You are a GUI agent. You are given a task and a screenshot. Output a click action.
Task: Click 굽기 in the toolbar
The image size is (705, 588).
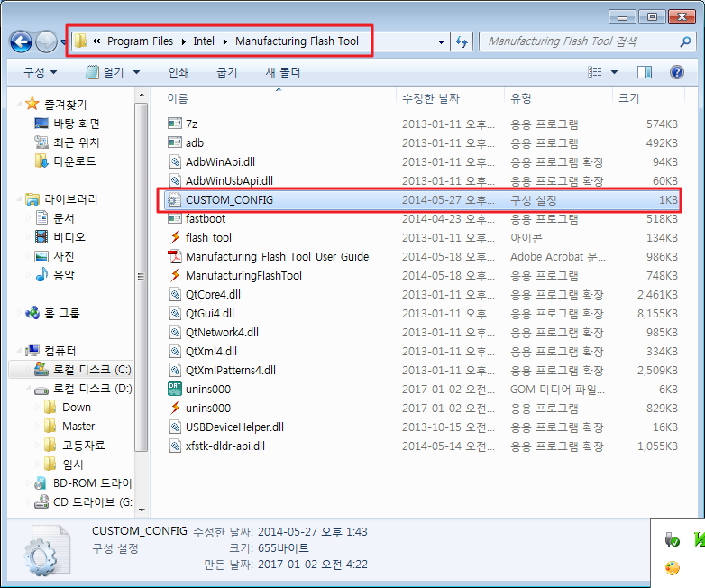226,72
